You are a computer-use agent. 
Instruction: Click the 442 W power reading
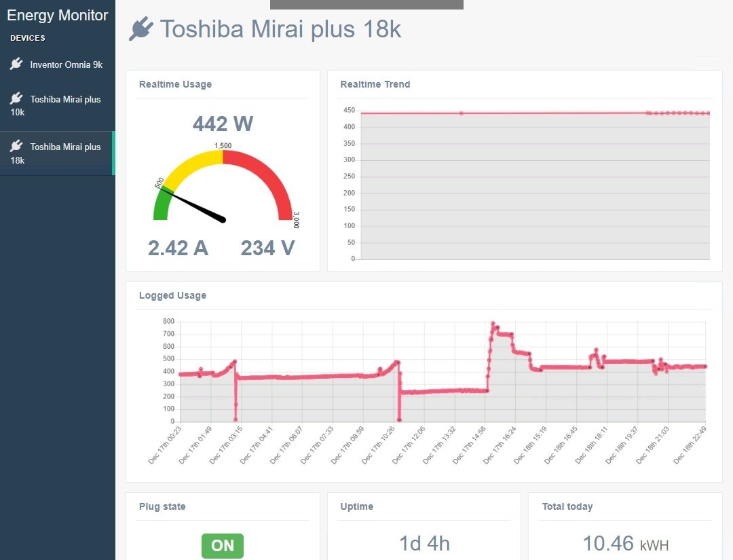click(x=223, y=124)
